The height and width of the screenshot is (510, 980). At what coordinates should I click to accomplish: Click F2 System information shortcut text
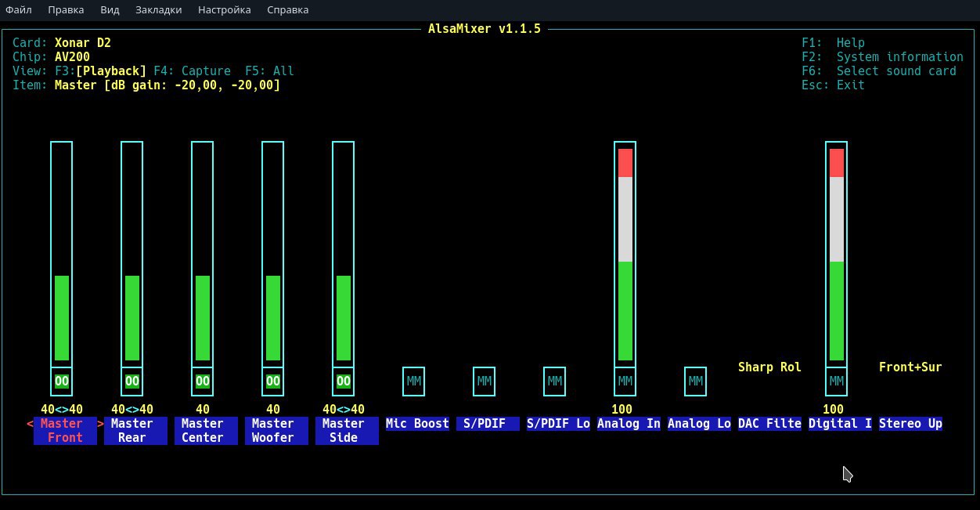coord(882,57)
